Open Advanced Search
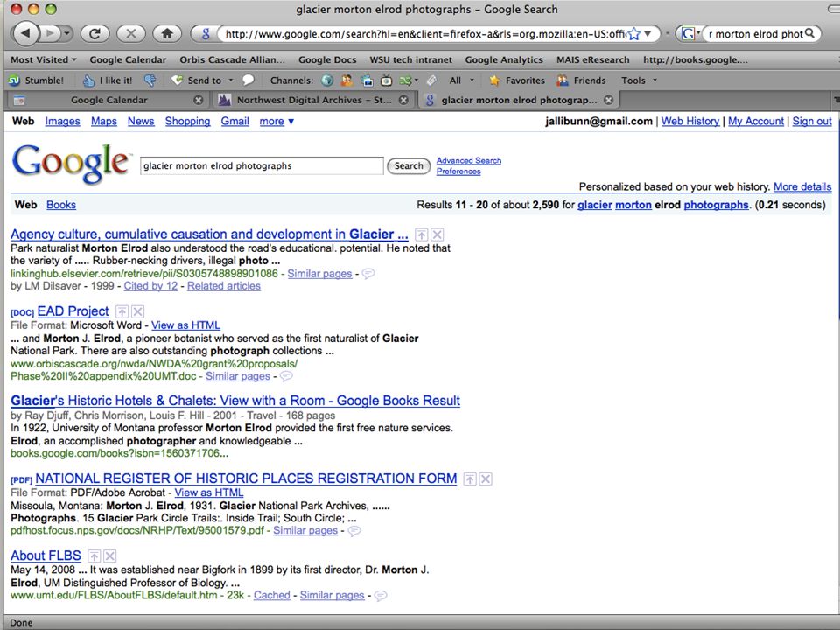840x630 pixels. [x=469, y=160]
